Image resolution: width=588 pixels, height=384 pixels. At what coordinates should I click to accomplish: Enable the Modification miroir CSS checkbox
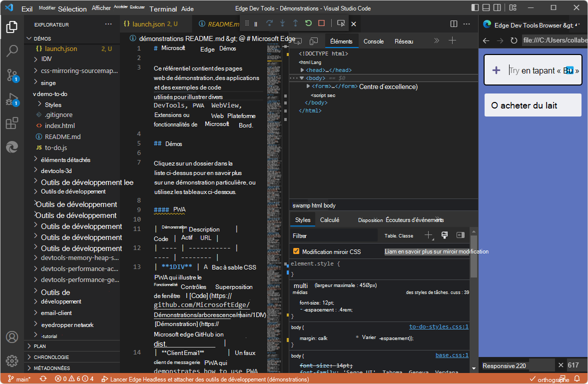point(296,251)
